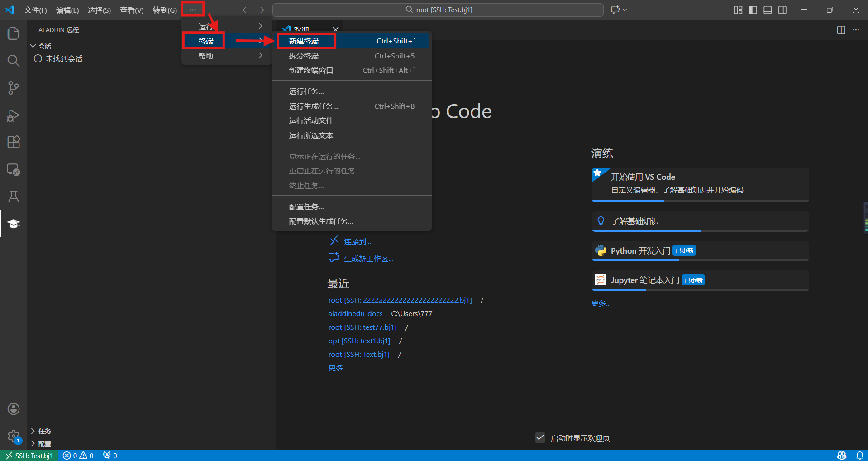The width and height of the screenshot is (868, 461).
Task: Click the 连接到... link
Action: point(357,242)
